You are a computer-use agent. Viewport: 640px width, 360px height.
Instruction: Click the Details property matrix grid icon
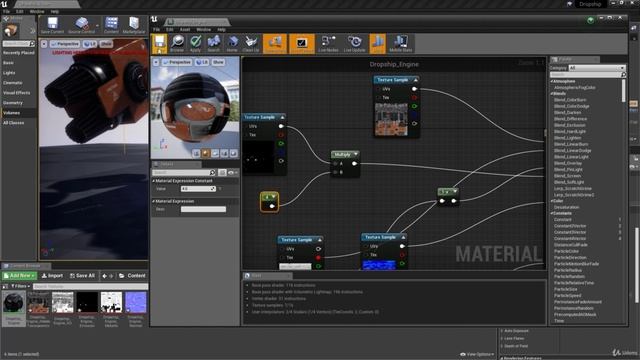click(x=222, y=173)
